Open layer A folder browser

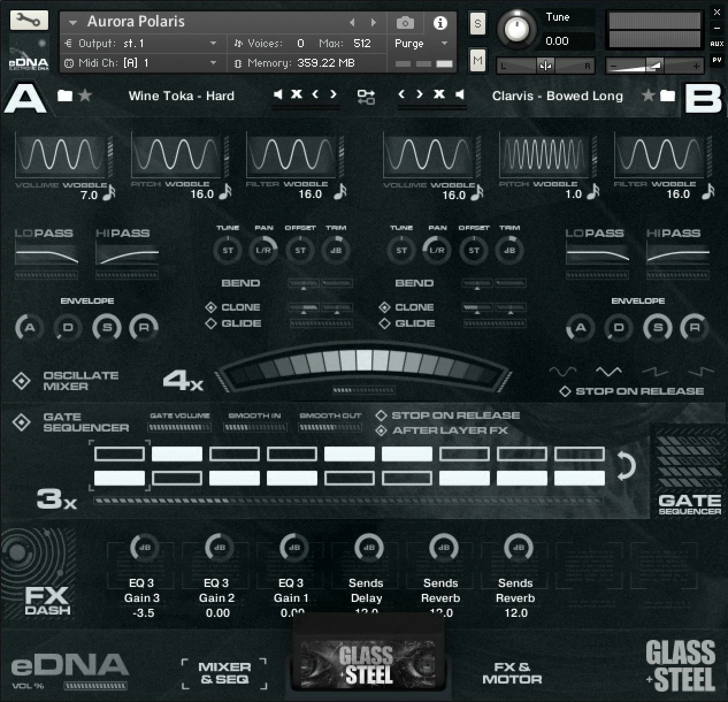[65, 95]
